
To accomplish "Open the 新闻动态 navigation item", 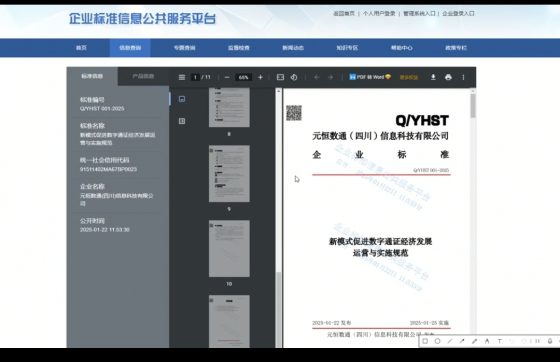I will coord(293,48).
